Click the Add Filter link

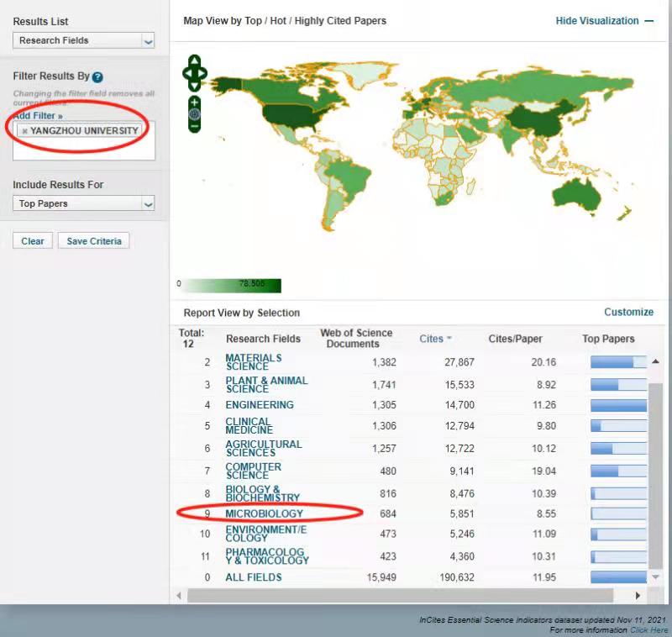pos(38,115)
